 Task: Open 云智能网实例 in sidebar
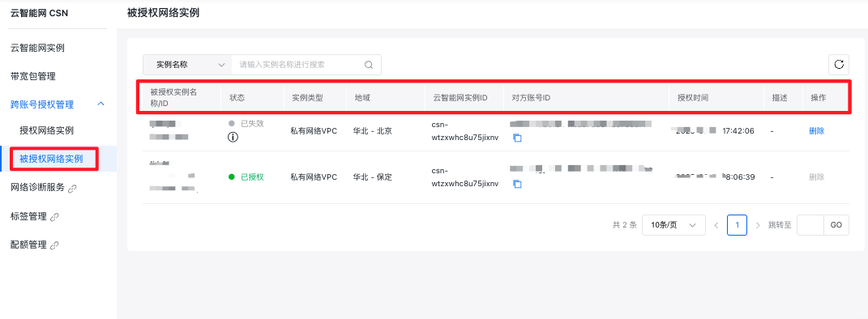tap(37, 48)
